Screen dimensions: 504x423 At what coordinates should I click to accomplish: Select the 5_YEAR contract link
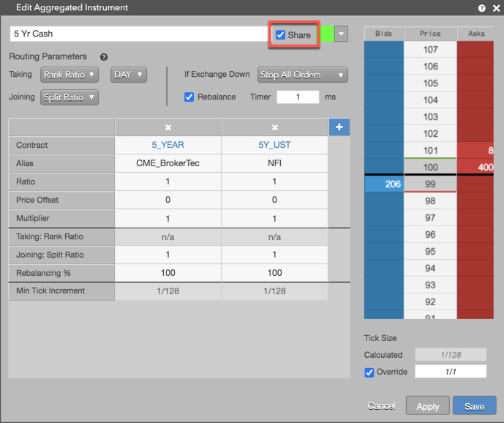[168, 145]
